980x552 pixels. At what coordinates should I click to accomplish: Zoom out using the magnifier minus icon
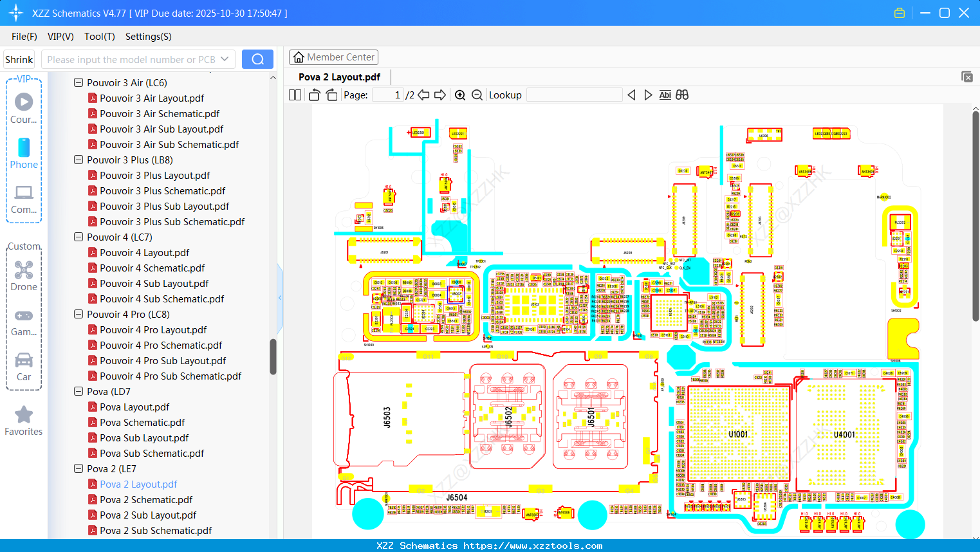point(476,95)
